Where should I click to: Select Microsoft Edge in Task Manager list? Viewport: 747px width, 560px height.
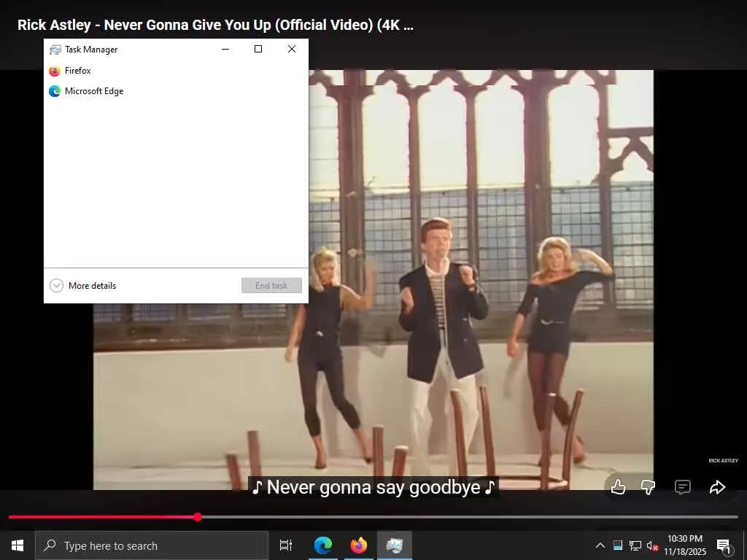[176, 91]
